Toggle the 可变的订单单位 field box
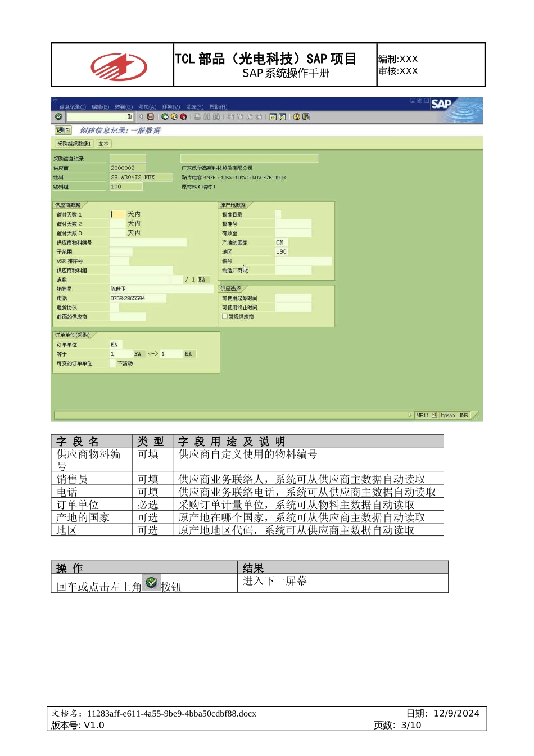The width and height of the screenshot is (534, 756). click(112, 363)
